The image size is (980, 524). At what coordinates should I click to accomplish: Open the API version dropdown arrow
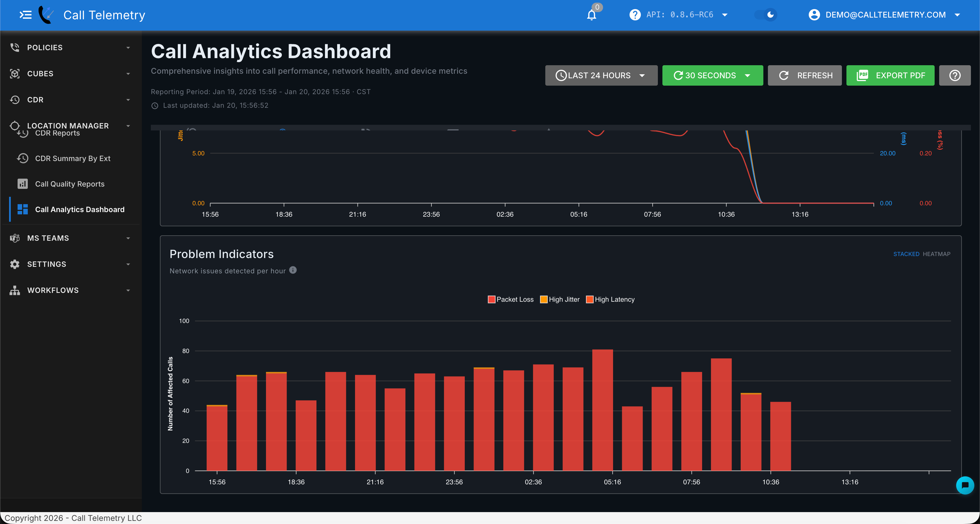point(725,15)
